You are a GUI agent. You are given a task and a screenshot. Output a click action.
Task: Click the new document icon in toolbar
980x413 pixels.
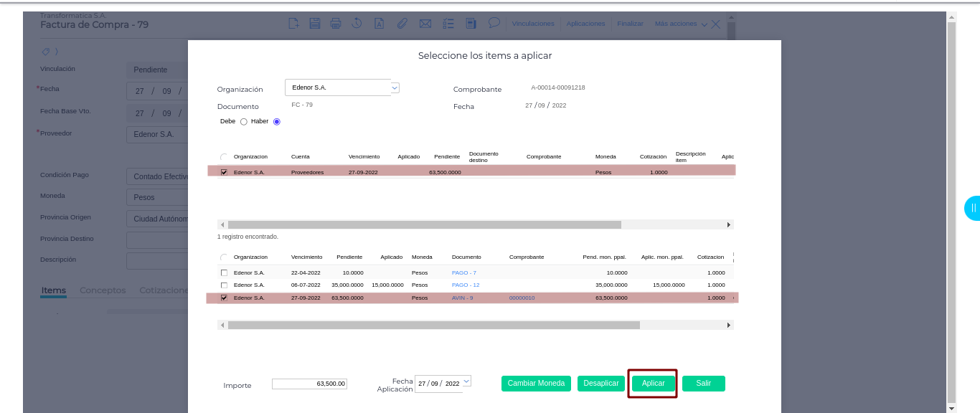[x=293, y=24]
